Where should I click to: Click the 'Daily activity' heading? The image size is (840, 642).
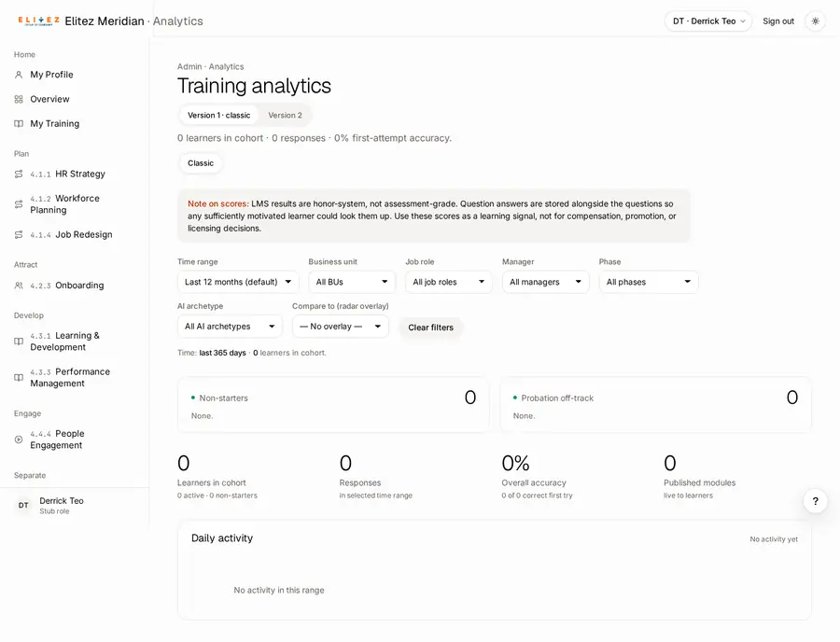point(222,538)
